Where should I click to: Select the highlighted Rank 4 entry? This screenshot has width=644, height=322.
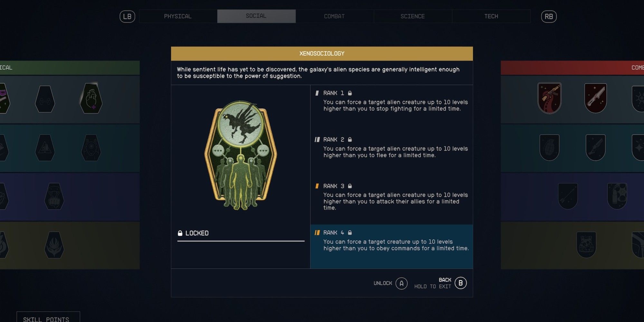click(392, 246)
